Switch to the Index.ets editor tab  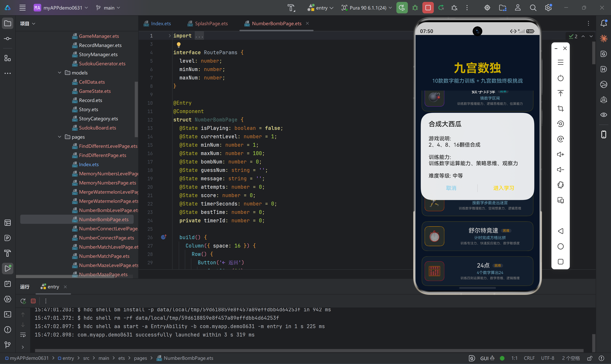157,23
